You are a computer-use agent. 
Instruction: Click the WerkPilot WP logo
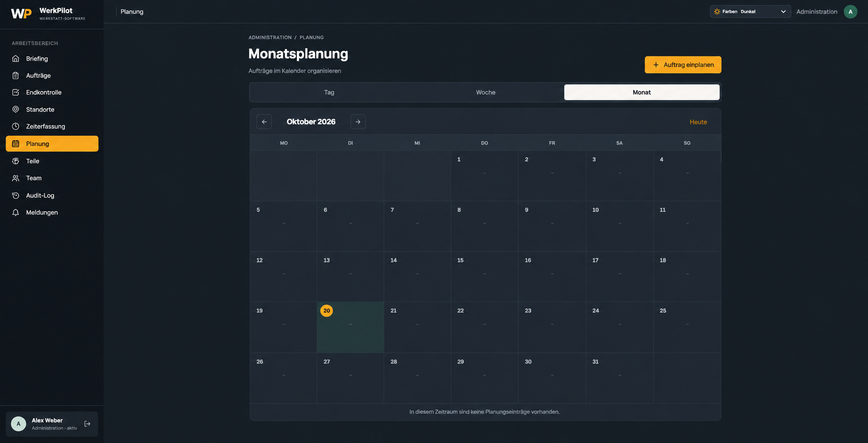coord(21,13)
